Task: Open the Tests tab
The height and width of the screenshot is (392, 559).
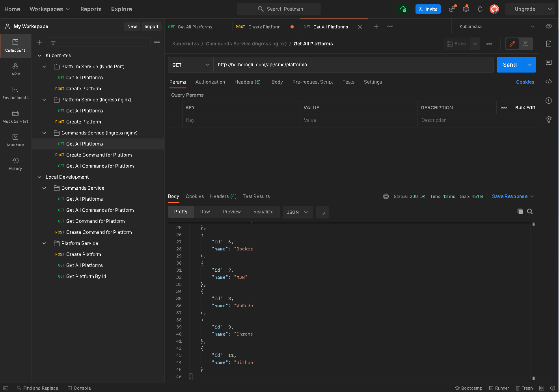Action: (348, 82)
